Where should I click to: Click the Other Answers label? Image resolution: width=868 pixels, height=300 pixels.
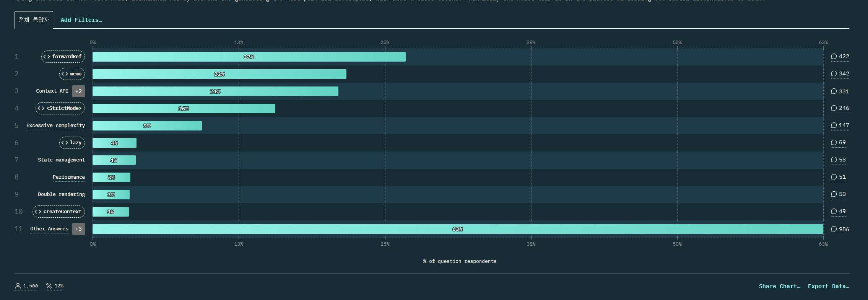[49, 229]
